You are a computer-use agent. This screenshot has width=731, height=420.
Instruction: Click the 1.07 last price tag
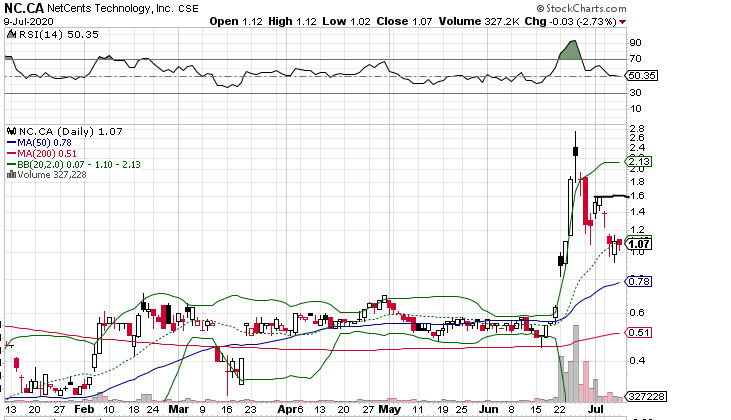tap(639, 244)
